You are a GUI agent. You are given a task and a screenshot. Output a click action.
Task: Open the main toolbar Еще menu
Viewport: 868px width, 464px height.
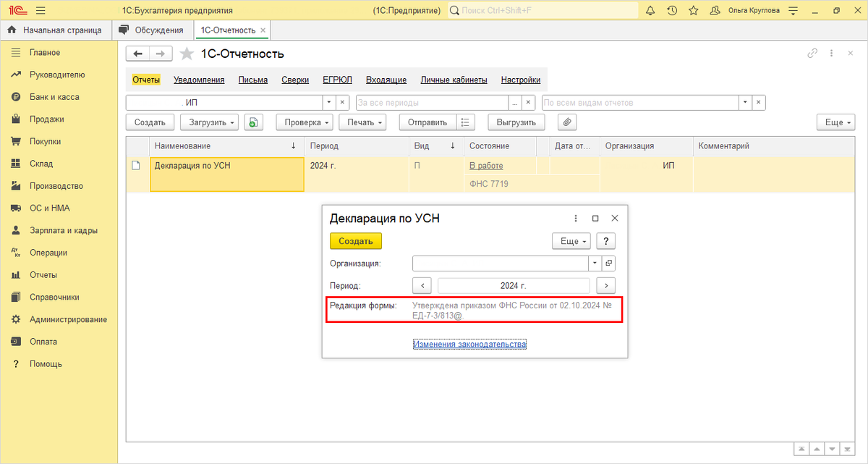coord(836,122)
